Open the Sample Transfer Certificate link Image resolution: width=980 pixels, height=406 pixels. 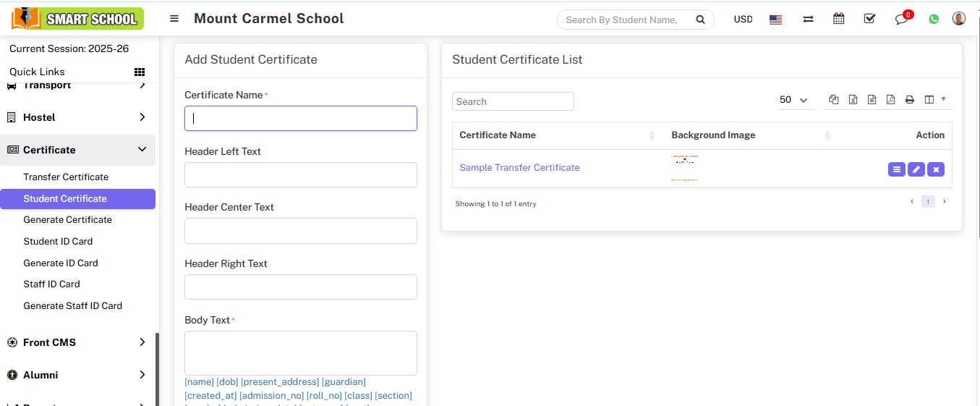[x=519, y=167]
